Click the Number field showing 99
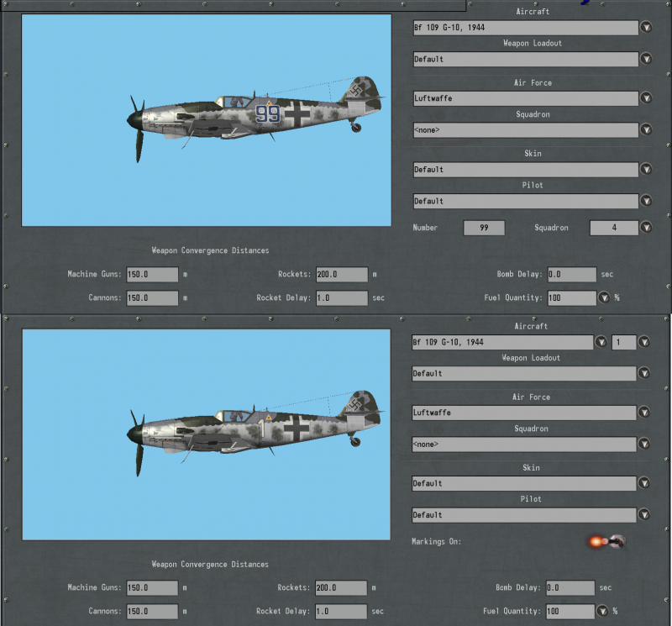Viewport: 672px width, 626px height. tap(484, 228)
